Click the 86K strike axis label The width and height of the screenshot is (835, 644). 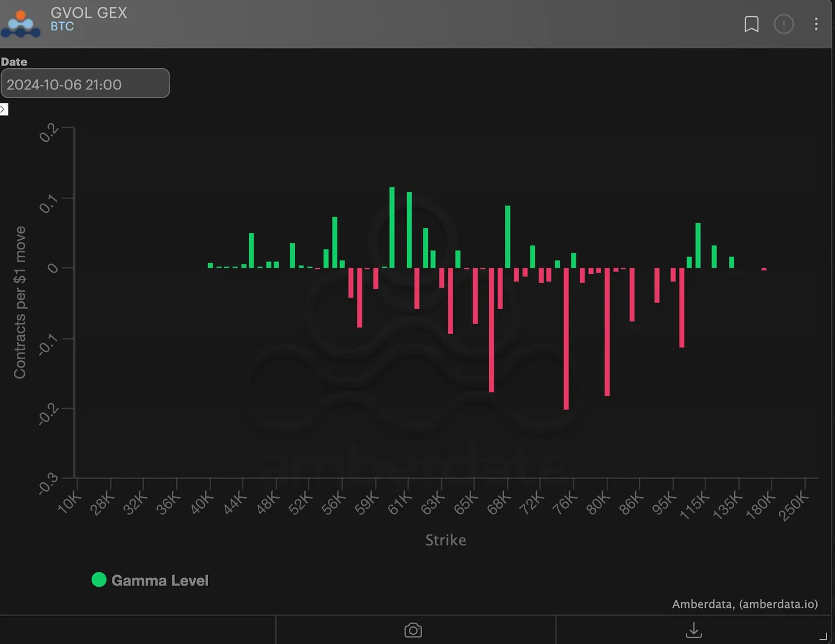point(631,503)
